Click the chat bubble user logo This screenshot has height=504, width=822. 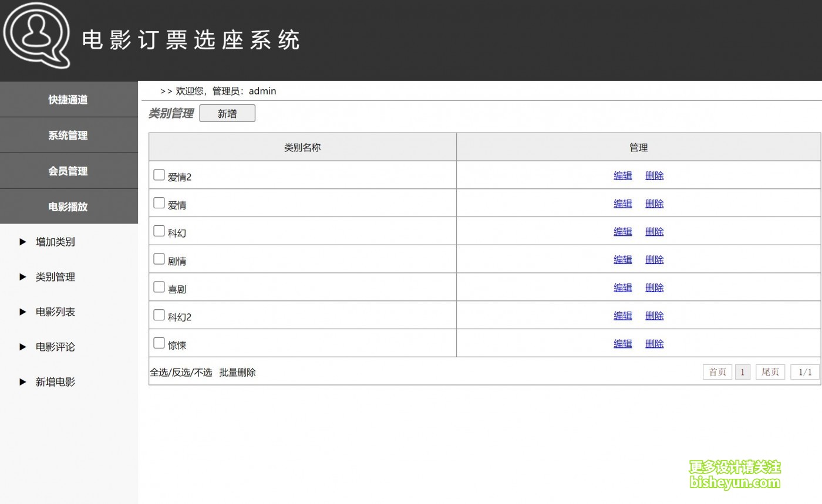(36, 35)
